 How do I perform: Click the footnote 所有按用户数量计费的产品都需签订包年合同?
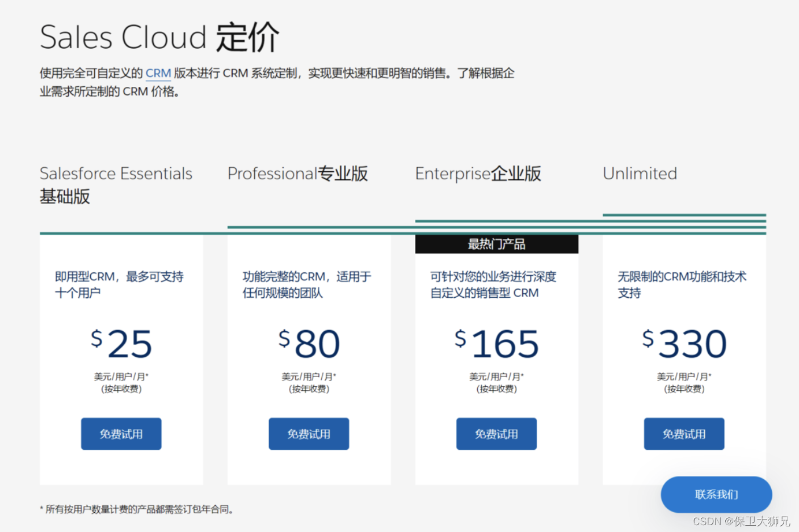137,509
